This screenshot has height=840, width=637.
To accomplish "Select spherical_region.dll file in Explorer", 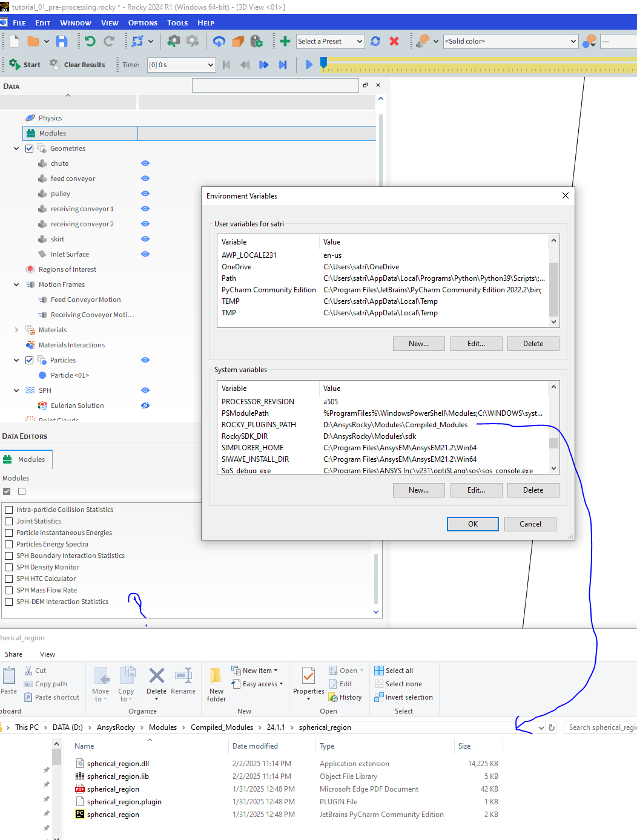I will (x=117, y=764).
